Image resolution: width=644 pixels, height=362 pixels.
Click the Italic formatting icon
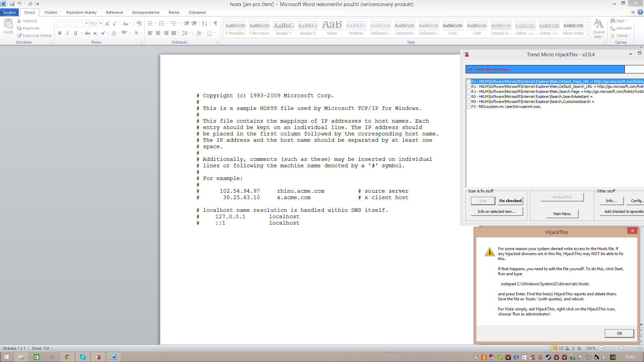click(x=67, y=33)
